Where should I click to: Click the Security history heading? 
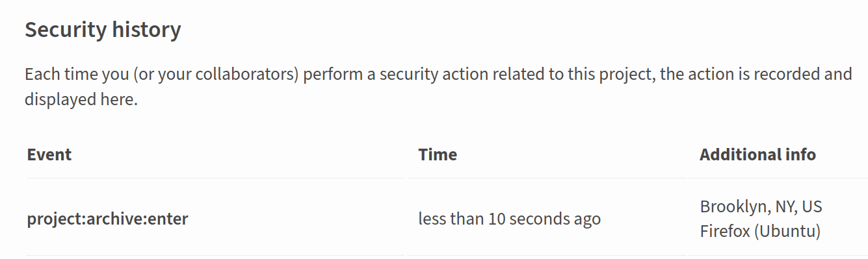click(x=103, y=30)
